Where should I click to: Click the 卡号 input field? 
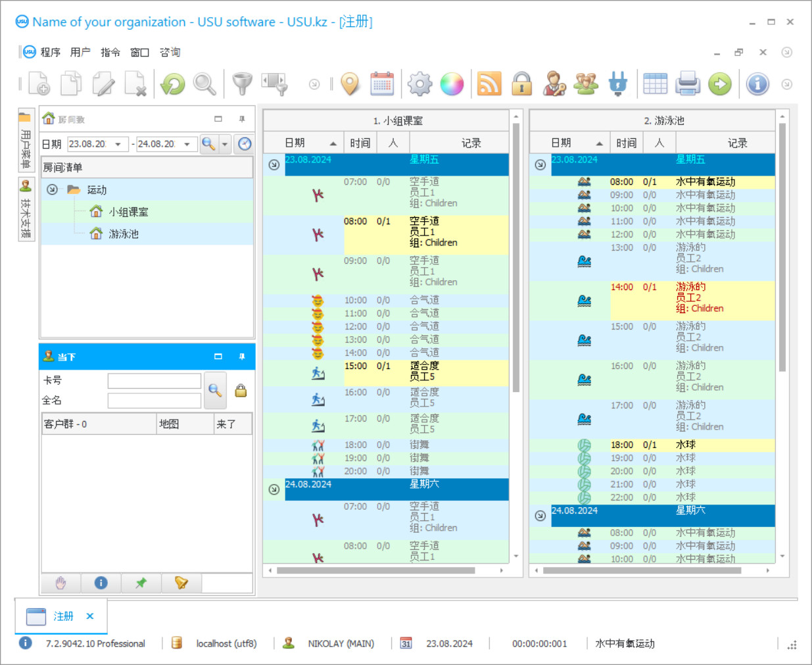pos(155,381)
